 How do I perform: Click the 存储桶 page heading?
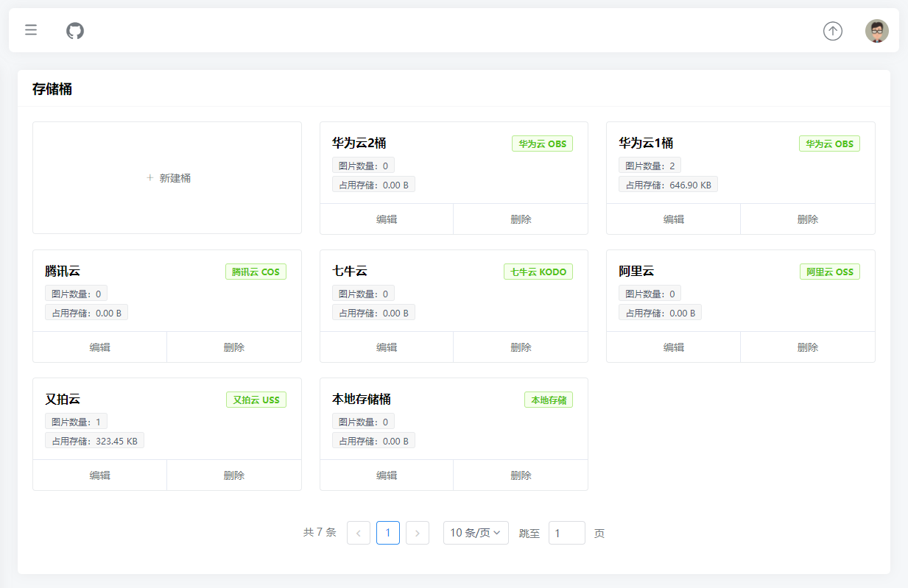(x=52, y=90)
